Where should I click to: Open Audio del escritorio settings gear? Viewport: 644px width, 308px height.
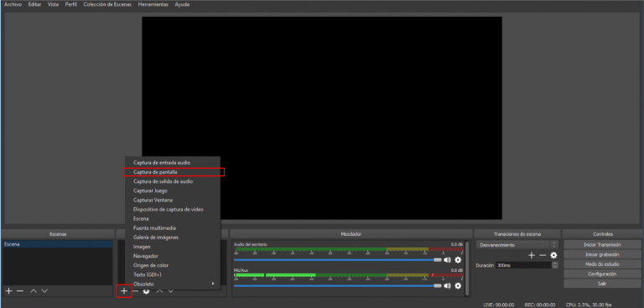[458, 260]
